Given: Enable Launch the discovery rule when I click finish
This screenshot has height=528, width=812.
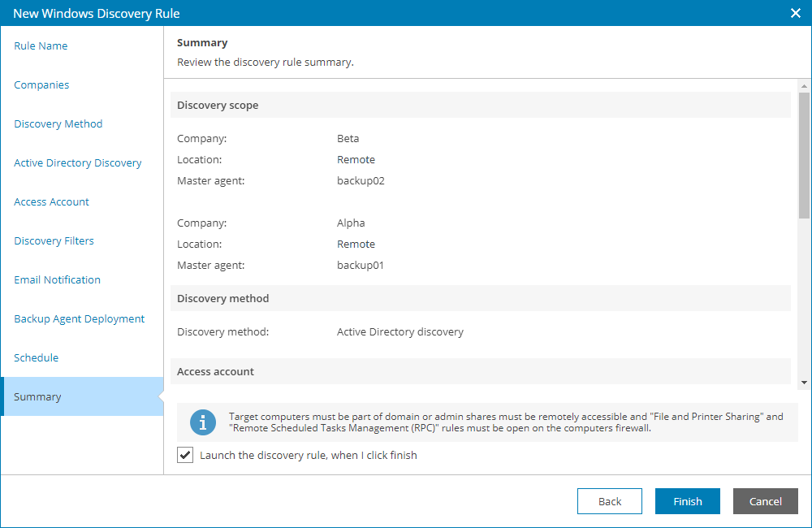Looking at the screenshot, I should coord(185,455).
